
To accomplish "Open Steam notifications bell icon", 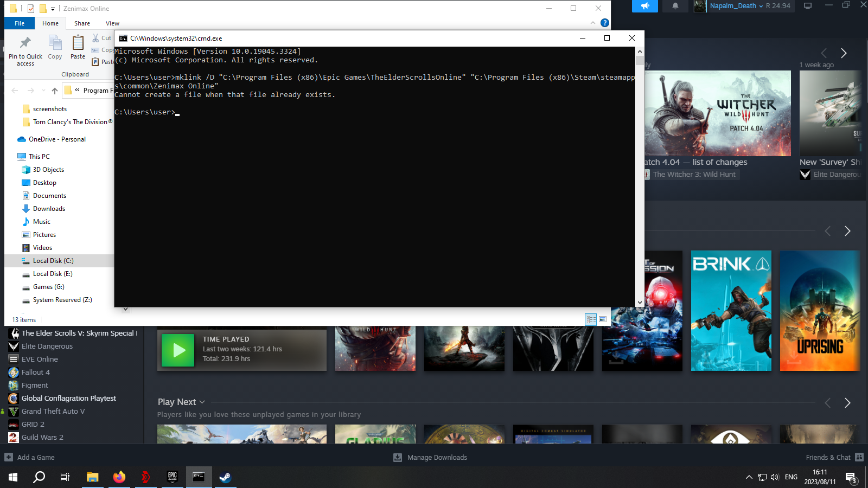I will [x=675, y=6].
